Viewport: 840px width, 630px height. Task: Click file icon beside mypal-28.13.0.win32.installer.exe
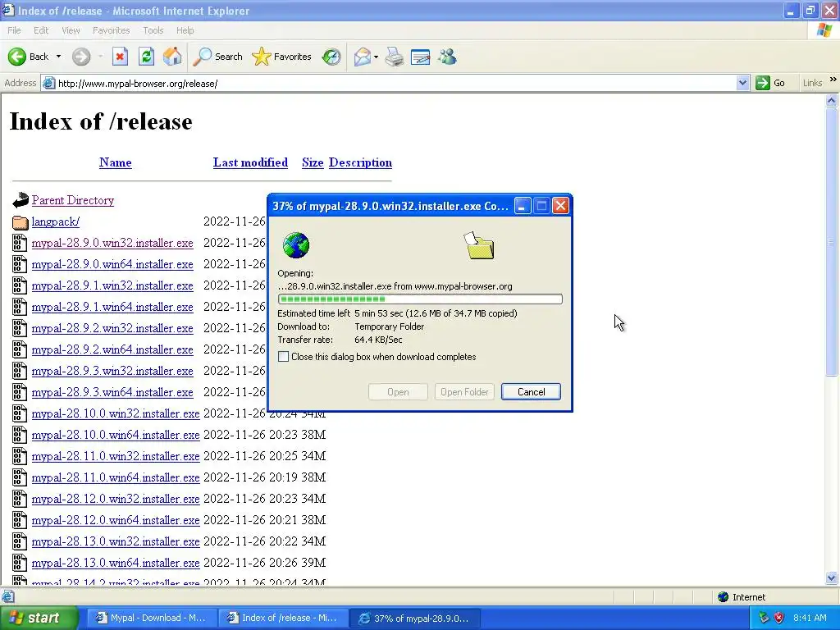tap(20, 541)
